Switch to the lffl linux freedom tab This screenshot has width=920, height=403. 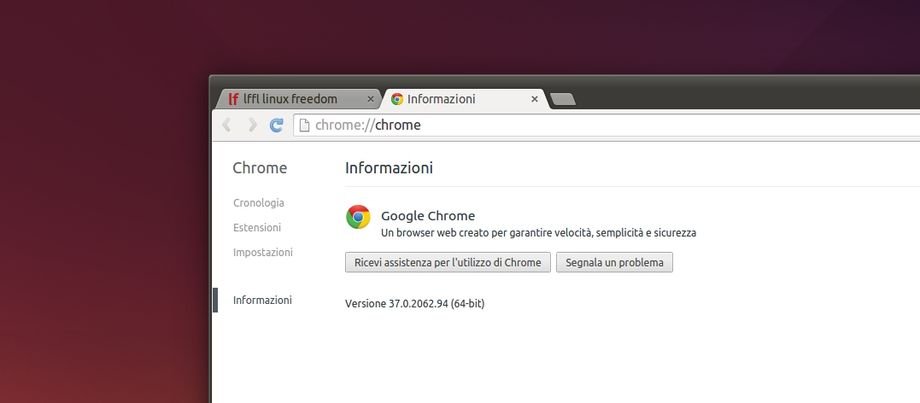point(298,99)
